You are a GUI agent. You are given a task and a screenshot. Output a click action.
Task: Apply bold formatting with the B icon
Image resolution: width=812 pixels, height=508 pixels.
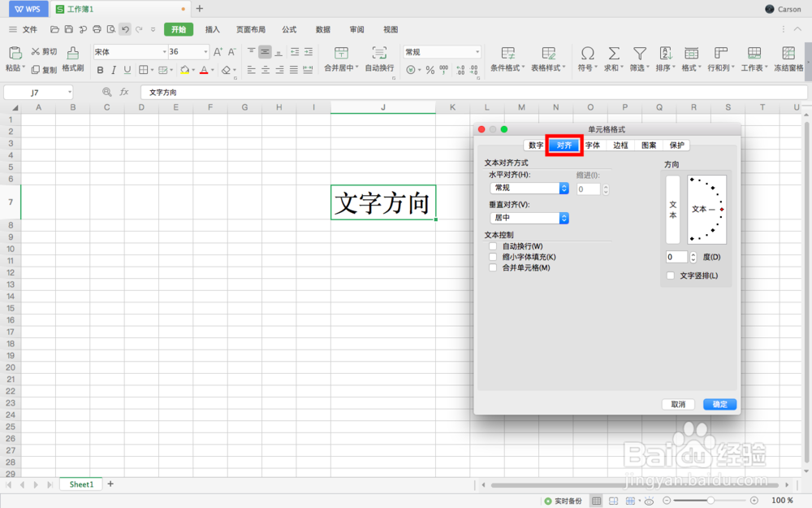coord(100,70)
